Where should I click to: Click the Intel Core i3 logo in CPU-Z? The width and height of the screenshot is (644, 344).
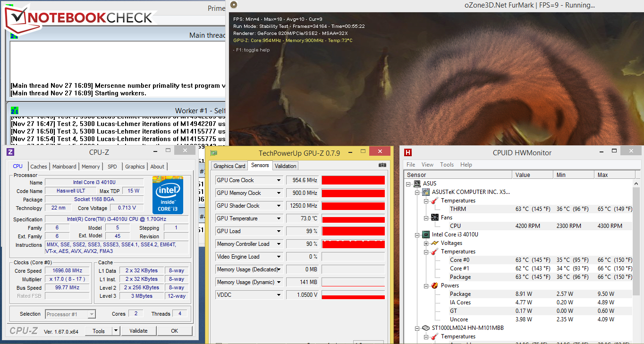pyautogui.click(x=168, y=195)
